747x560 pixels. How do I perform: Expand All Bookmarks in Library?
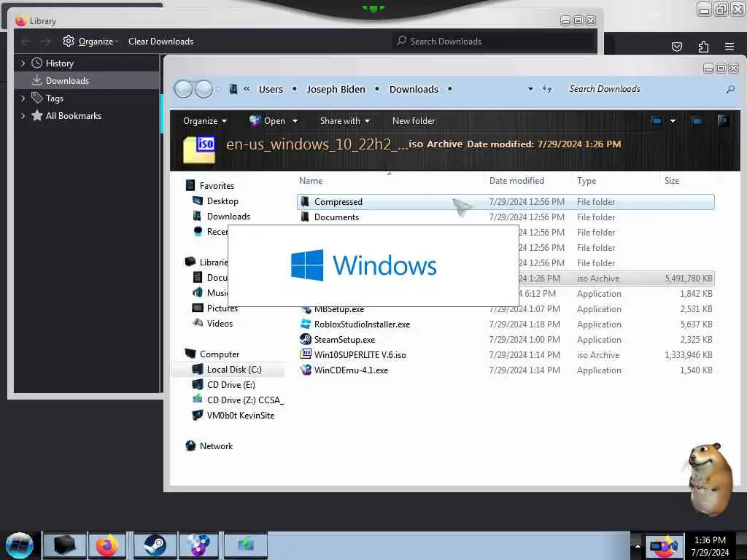pyautogui.click(x=23, y=116)
